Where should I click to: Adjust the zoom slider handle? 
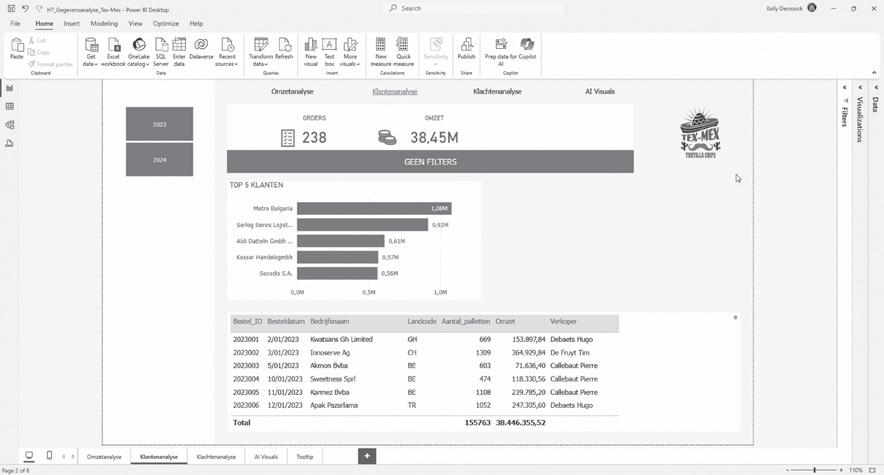[815, 470]
